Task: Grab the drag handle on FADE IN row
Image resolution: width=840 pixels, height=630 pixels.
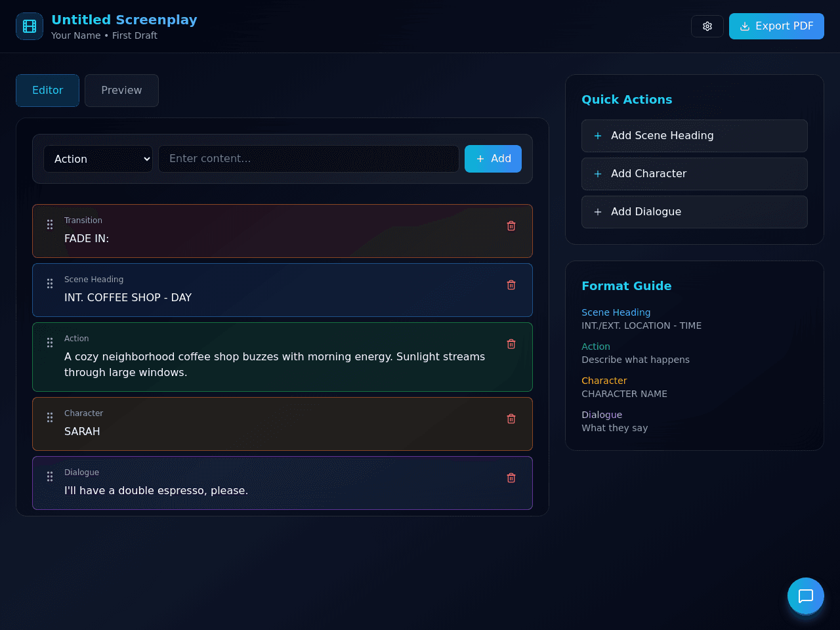Action: click(50, 224)
